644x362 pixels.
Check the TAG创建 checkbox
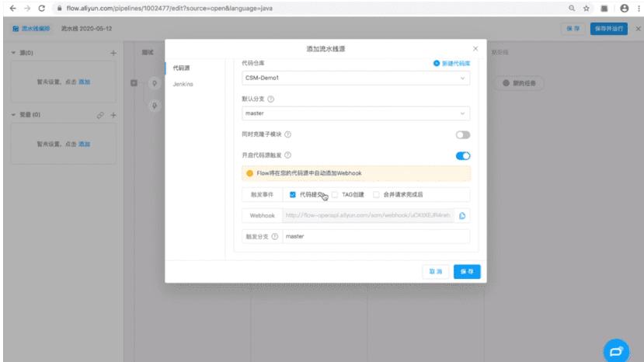335,195
